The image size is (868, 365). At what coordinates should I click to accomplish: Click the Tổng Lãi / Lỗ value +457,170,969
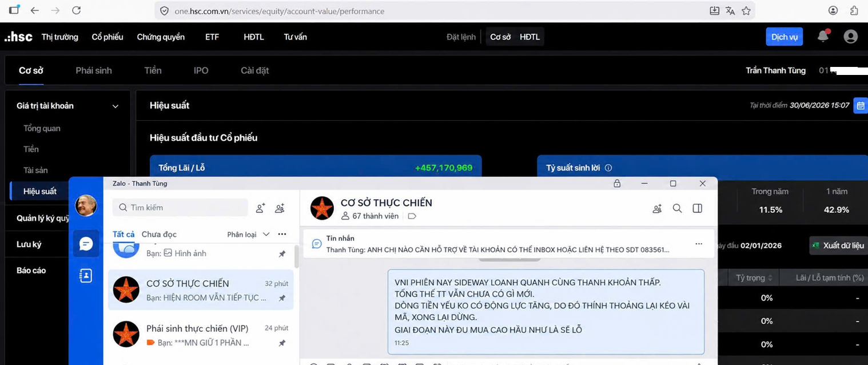point(444,168)
